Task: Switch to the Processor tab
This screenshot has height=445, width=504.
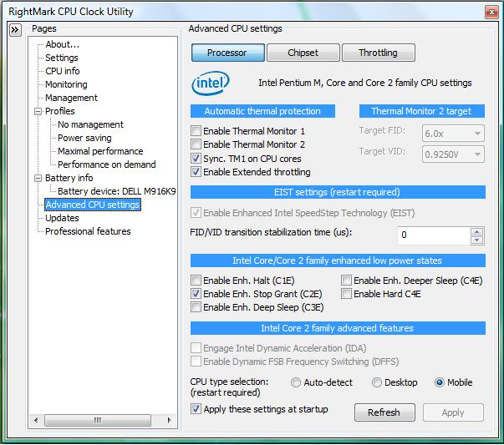Action: [228, 53]
